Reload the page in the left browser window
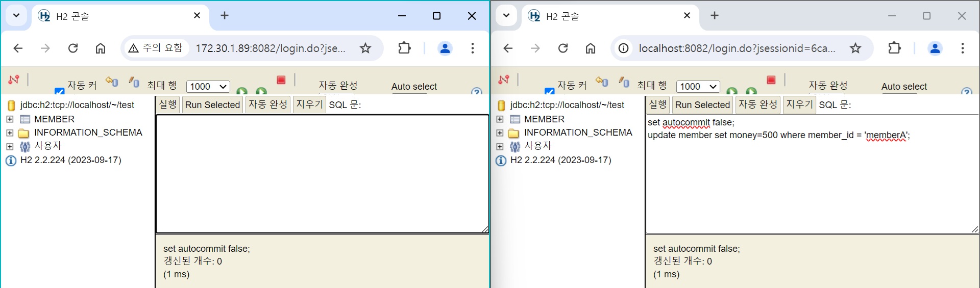The width and height of the screenshot is (980, 288). (73, 48)
